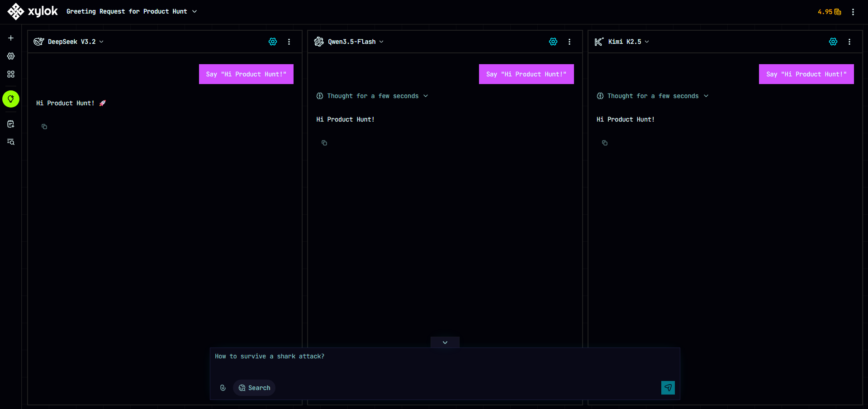The image size is (868, 409).
Task: Toggle the Search mode in the input bar
Action: point(254,388)
